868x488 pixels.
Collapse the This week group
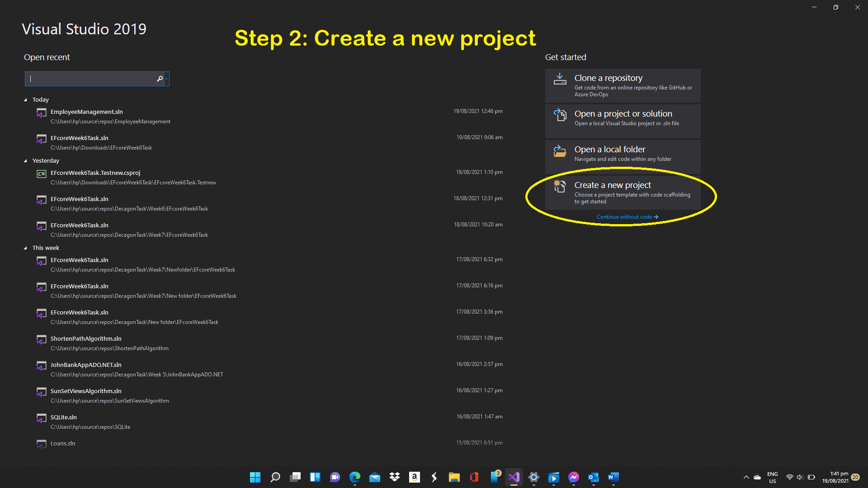[x=26, y=248]
